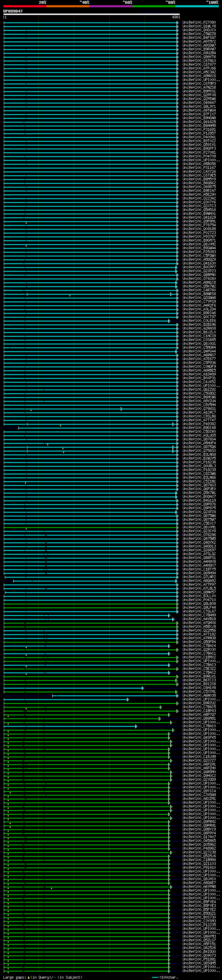Viewport: 222px width, 980px height.
Task: Open hit UniRef100_Q1WLY8
Action: tap(199, 26)
